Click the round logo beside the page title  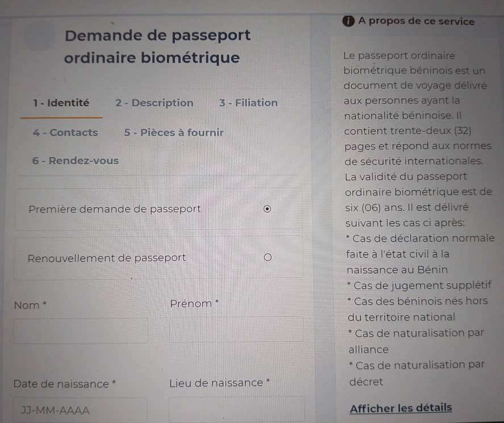pyautogui.click(x=40, y=35)
